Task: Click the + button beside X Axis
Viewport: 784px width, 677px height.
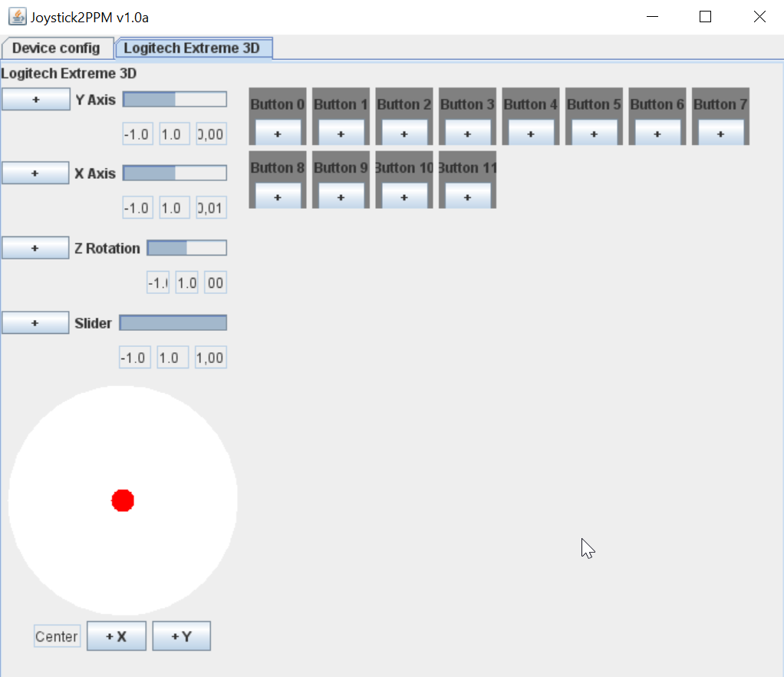Action: tap(35, 173)
